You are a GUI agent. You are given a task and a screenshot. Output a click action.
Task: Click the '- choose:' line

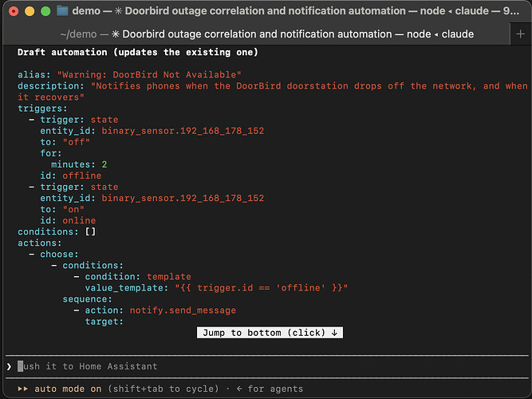point(54,254)
